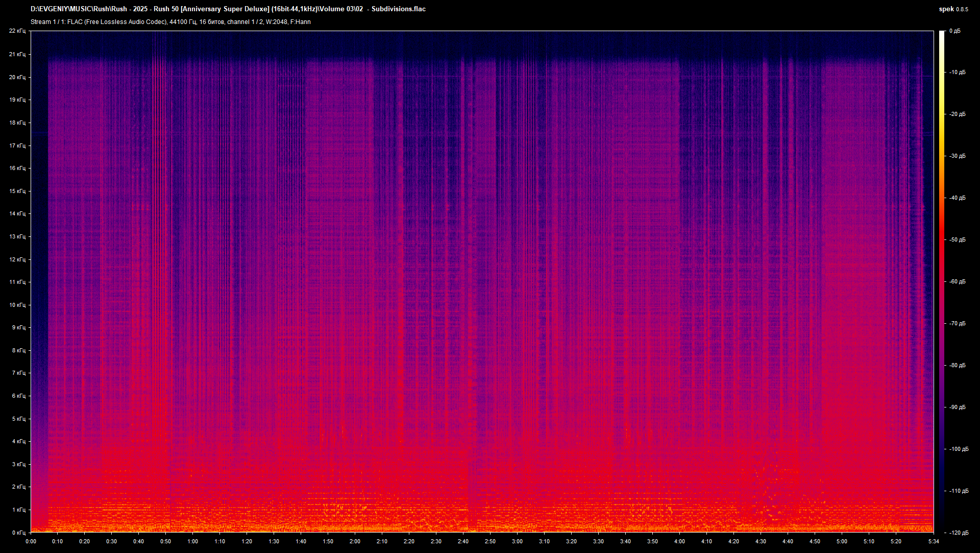Click the 1:00 mark on time axis
980x553 pixels.
192,541
